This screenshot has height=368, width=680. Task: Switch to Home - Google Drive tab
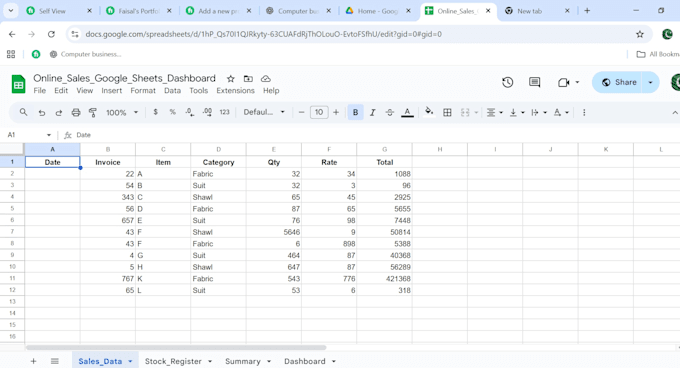click(379, 11)
